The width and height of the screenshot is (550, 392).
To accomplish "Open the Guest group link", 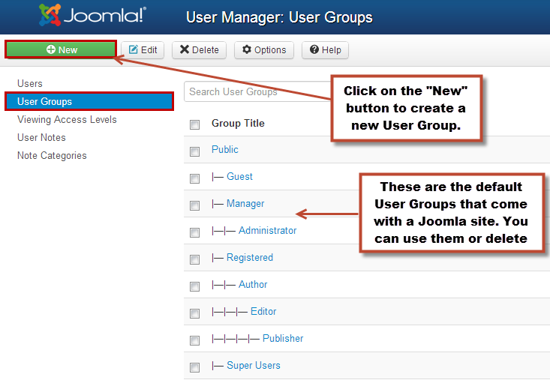I will point(239,177).
